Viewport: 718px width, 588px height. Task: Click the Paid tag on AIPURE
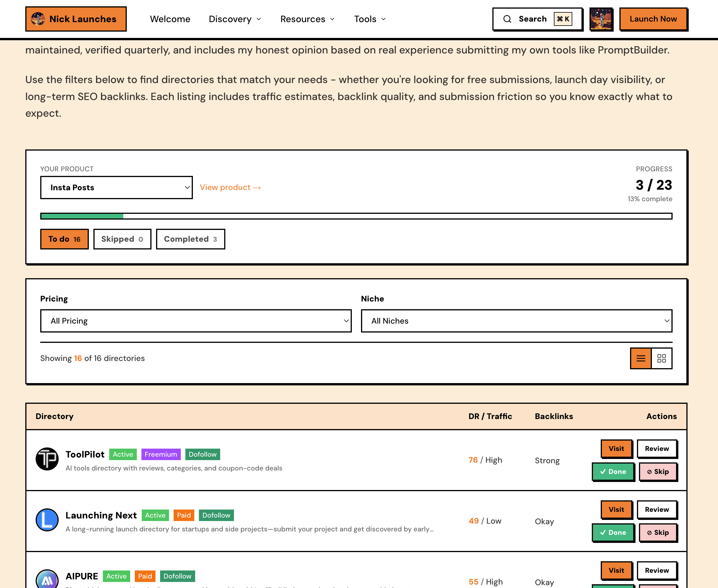point(145,577)
